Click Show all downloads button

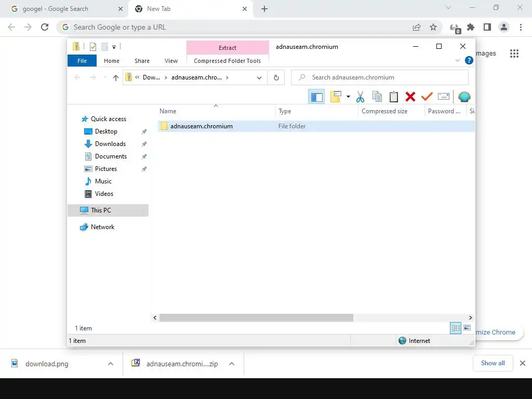point(493,363)
